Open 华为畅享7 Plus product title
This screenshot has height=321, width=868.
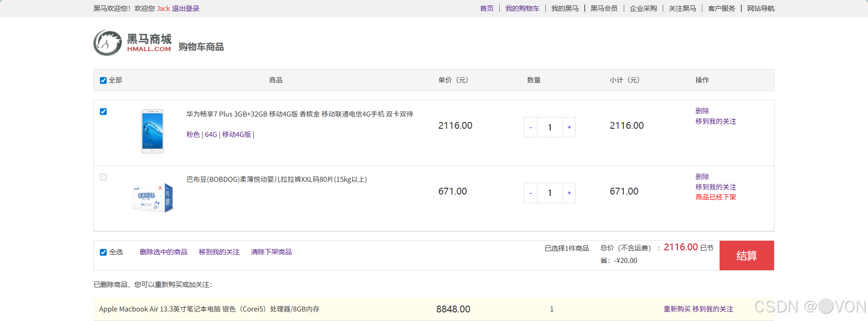pyautogui.click(x=300, y=114)
